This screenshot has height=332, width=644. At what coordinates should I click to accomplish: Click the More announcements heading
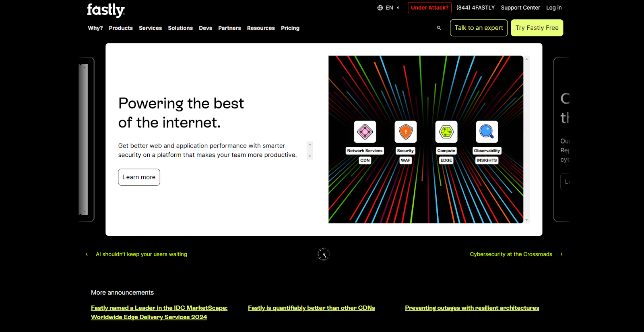coord(122,293)
